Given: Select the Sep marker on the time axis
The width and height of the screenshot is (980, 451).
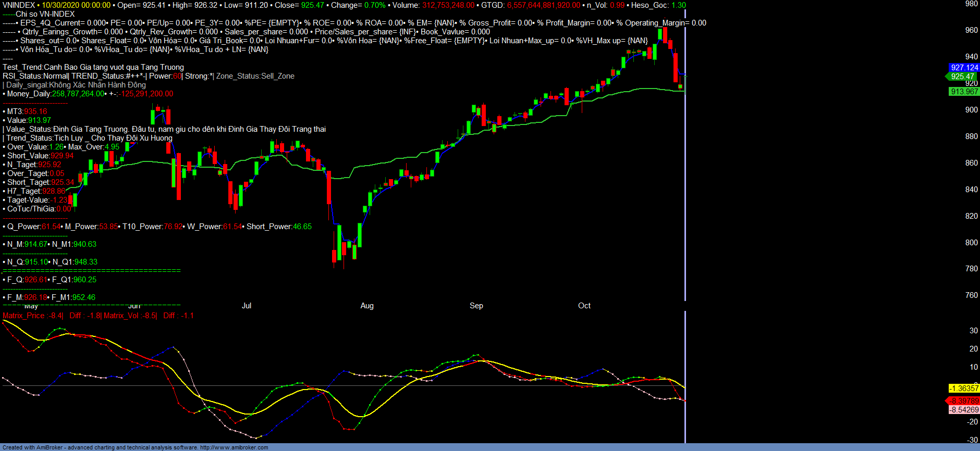Looking at the screenshot, I should coord(476,306).
